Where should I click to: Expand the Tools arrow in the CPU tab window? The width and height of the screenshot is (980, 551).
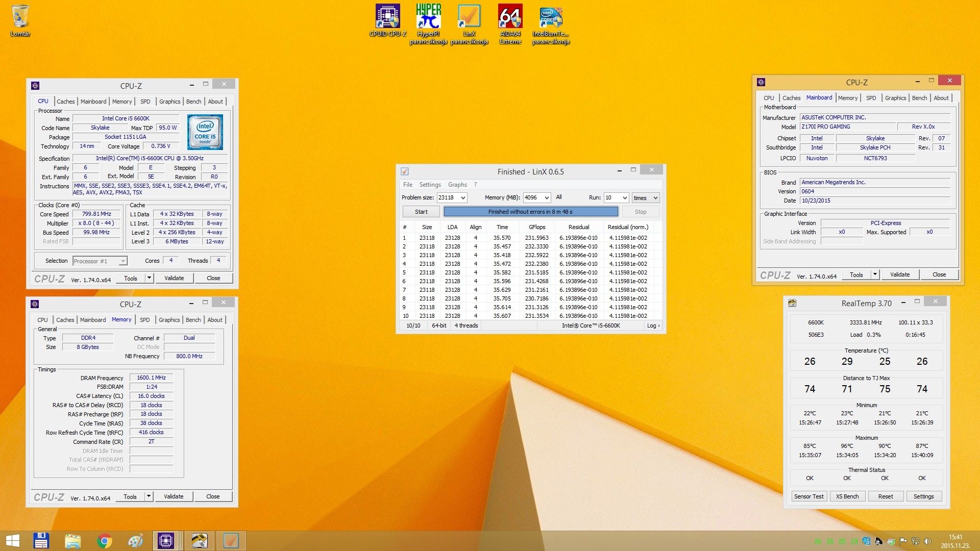(149, 278)
